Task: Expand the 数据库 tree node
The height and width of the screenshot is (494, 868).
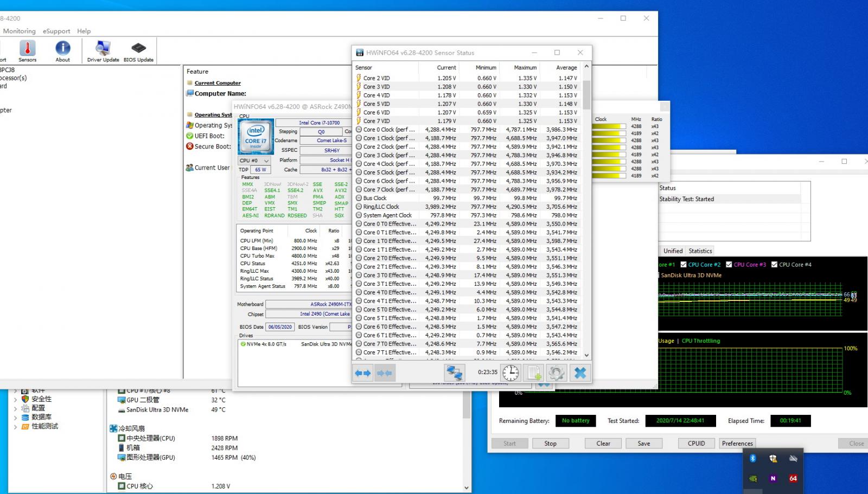Action: (x=15, y=418)
